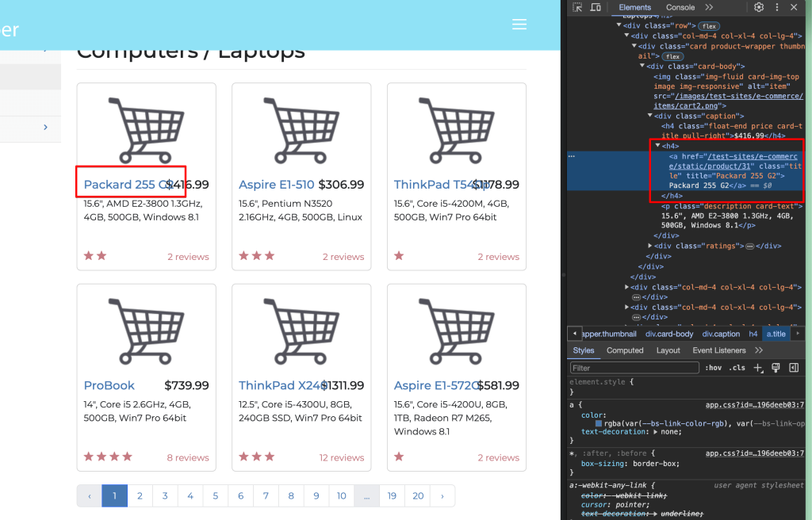
Task: Toggle class editor with .cls button
Action: 738,367
